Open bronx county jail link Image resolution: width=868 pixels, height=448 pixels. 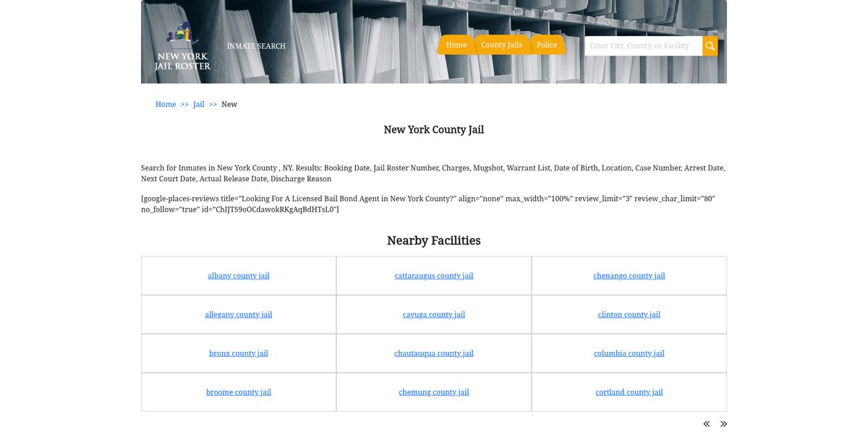coord(239,353)
